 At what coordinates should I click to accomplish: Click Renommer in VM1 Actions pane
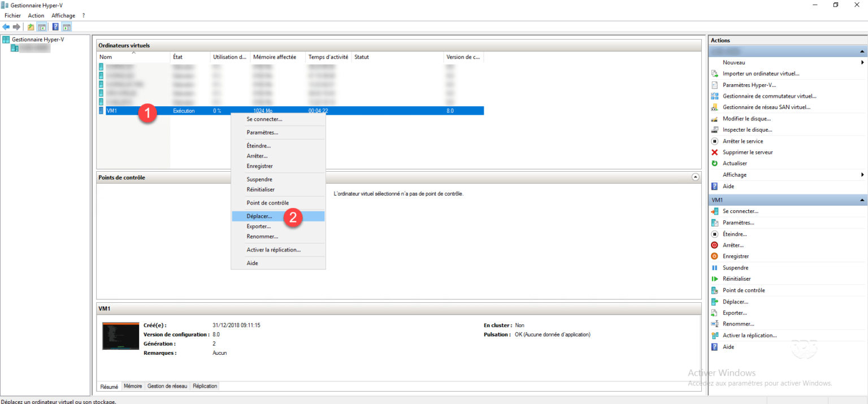coord(738,324)
